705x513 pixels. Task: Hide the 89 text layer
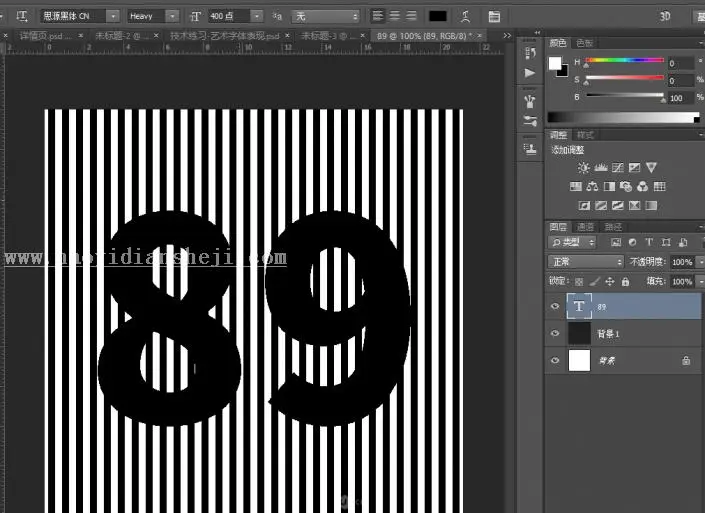[555, 306]
